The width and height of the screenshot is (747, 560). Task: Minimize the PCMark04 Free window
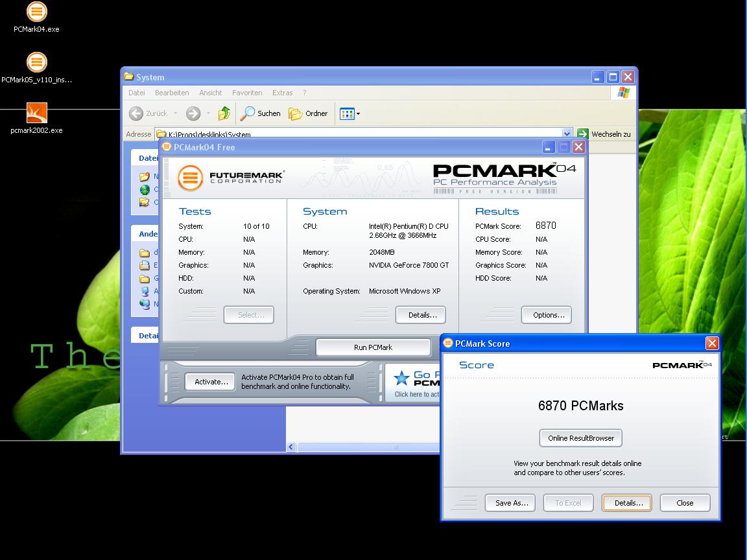point(549,147)
